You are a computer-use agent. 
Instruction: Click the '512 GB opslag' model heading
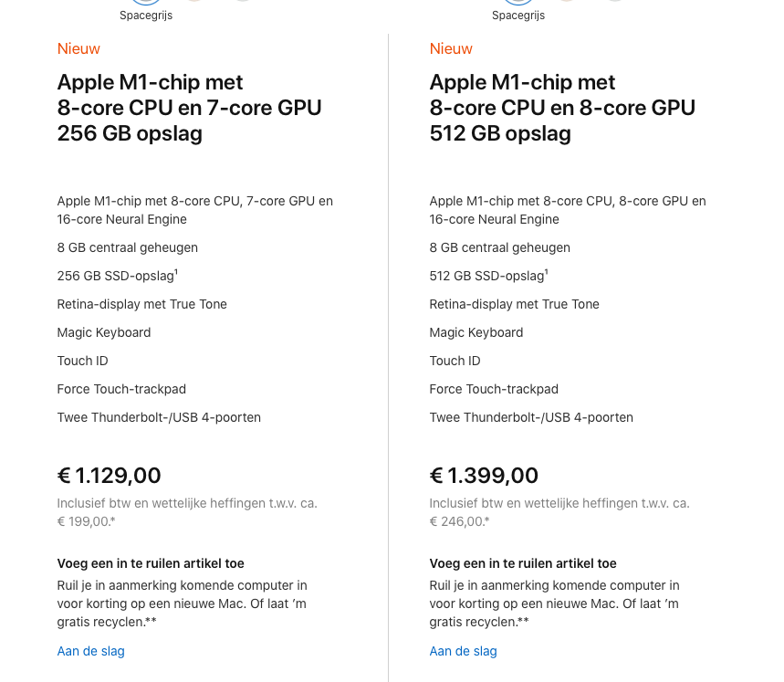point(500,133)
